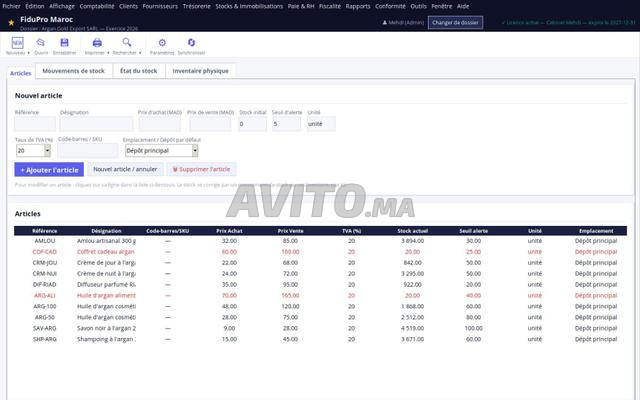The image size is (640, 400).
Task: Click the Rechercher magnifier icon
Action: click(127, 42)
